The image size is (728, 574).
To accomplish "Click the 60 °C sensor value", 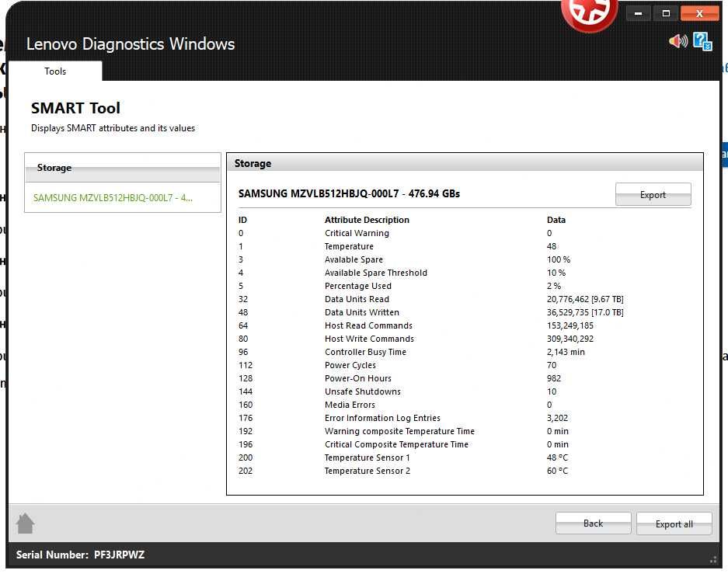I will (x=557, y=471).
